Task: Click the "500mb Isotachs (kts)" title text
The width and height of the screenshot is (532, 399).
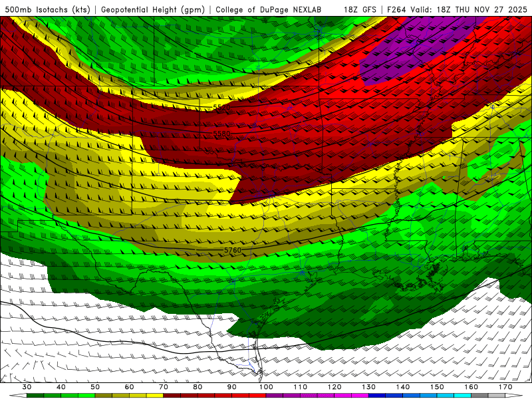Action: coord(47,10)
